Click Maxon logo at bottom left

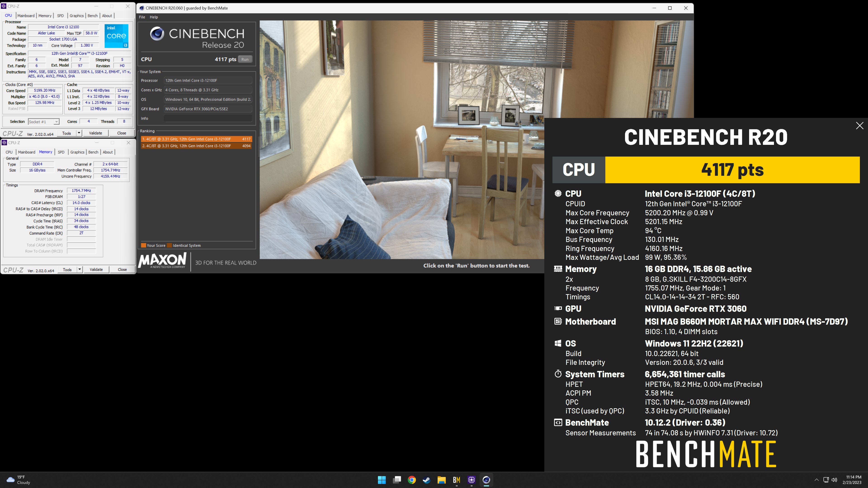(163, 261)
